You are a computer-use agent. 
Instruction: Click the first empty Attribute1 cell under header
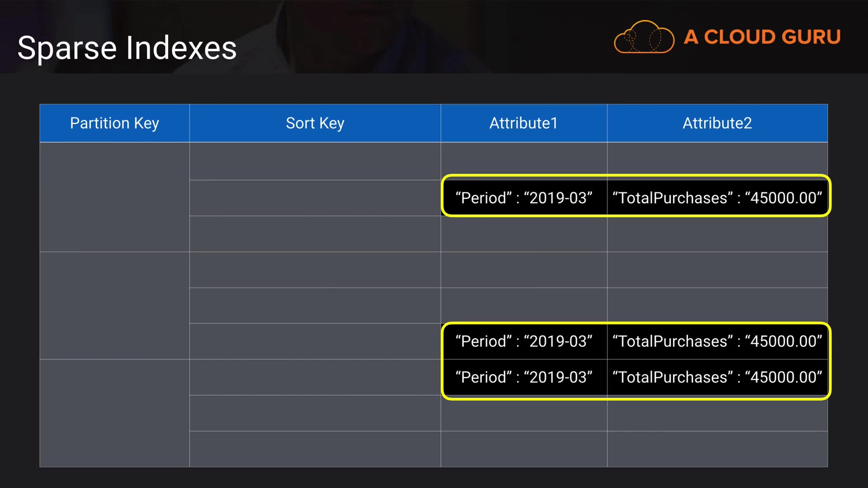coord(524,158)
